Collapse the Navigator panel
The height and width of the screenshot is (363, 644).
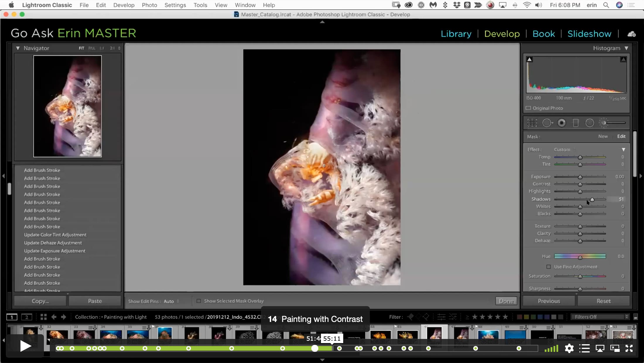[x=18, y=48]
